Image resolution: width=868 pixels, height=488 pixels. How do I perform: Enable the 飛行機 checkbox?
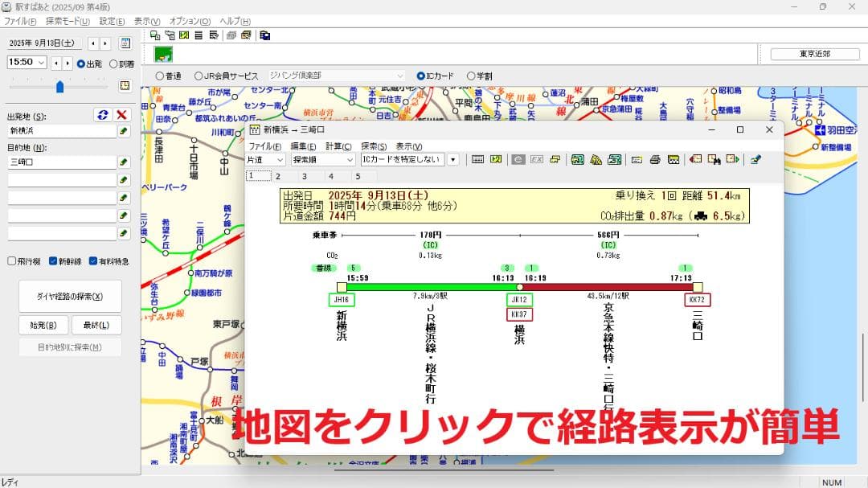click(12, 261)
